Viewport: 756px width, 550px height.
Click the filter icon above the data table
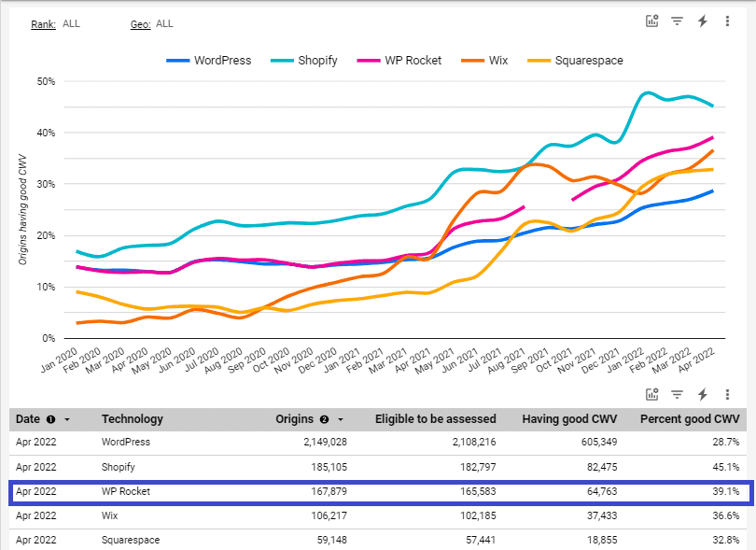(x=677, y=394)
